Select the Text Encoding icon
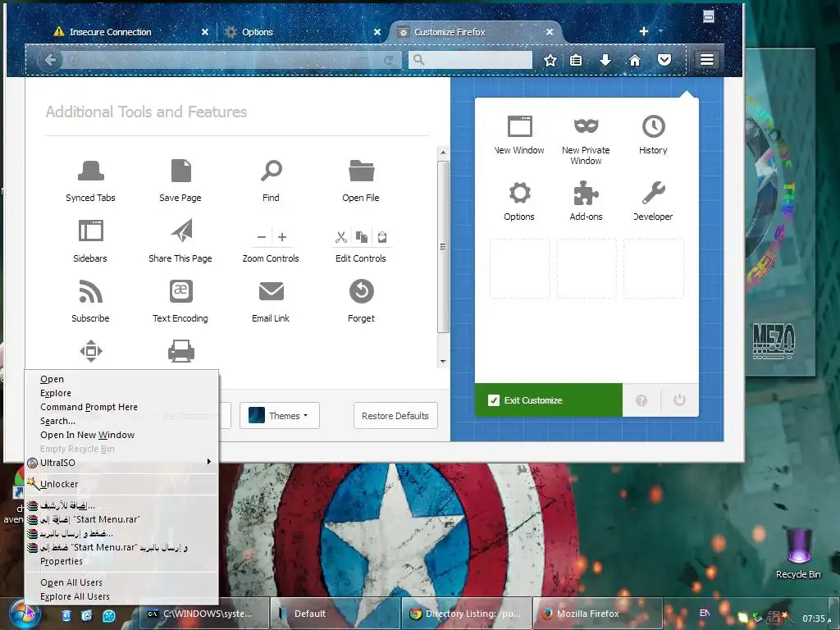840x630 pixels. point(181,291)
